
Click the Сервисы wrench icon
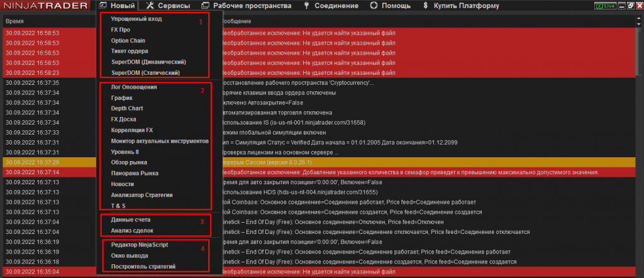click(150, 6)
